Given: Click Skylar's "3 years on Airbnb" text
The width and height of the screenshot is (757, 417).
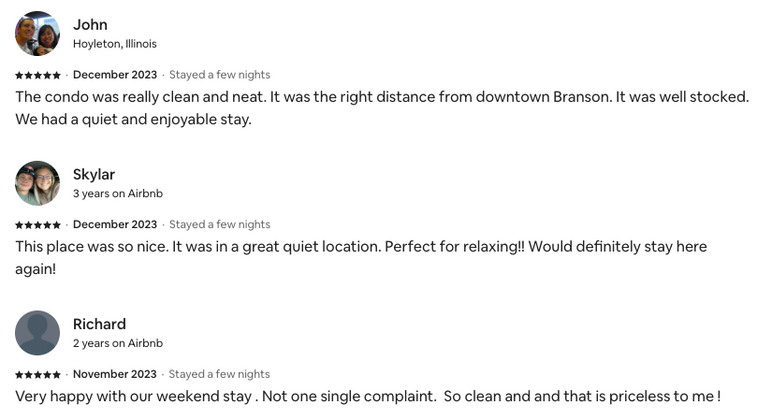Looking at the screenshot, I should click(117, 193).
